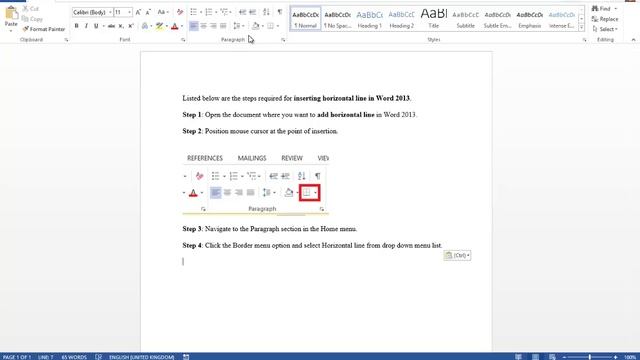The height and width of the screenshot is (360, 640).
Task: Click the Text Effects icon
Action: 144,26
